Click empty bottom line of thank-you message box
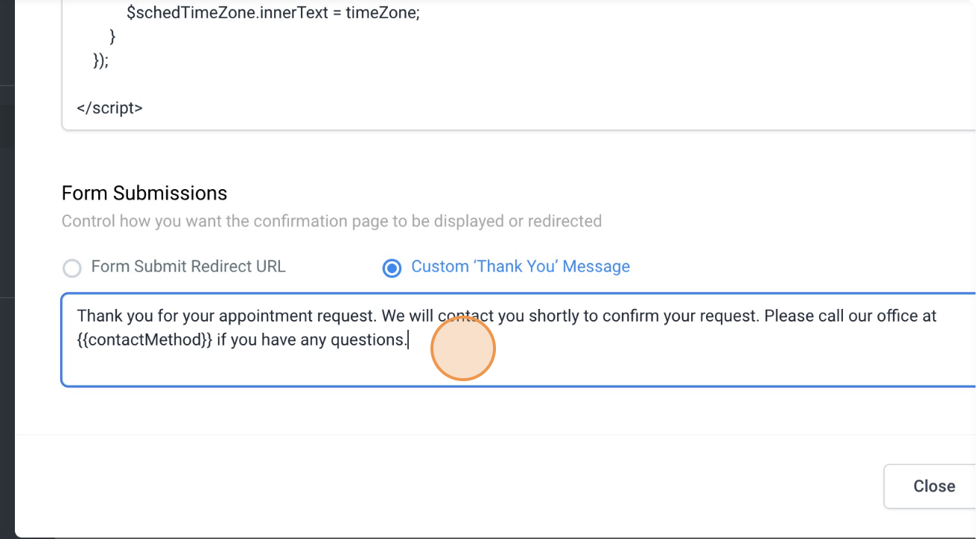This screenshot has width=980, height=539. click(447, 369)
